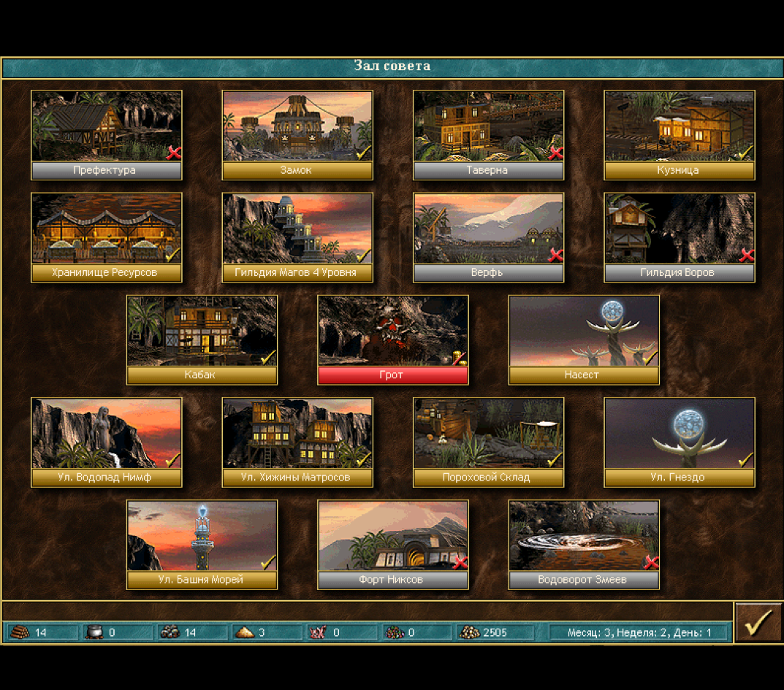The image size is (784, 690).
Task: Click the Кузница building card
Action: pyautogui.click(x=680, y=135)
